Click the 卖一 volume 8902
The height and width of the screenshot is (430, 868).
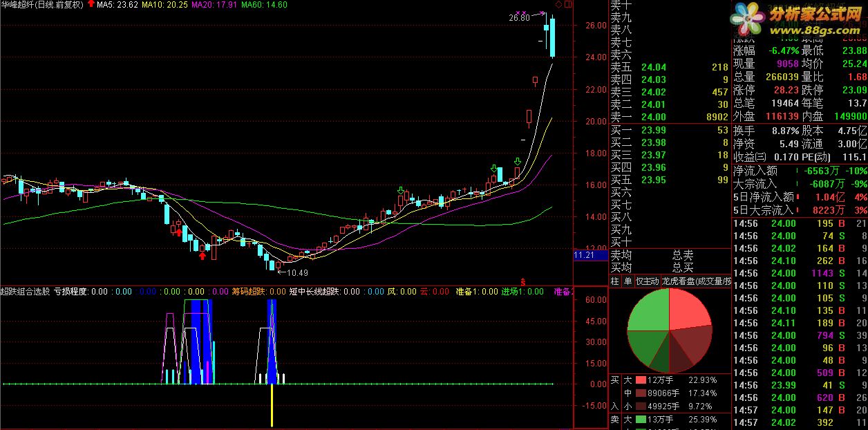(x=716, y=117)
